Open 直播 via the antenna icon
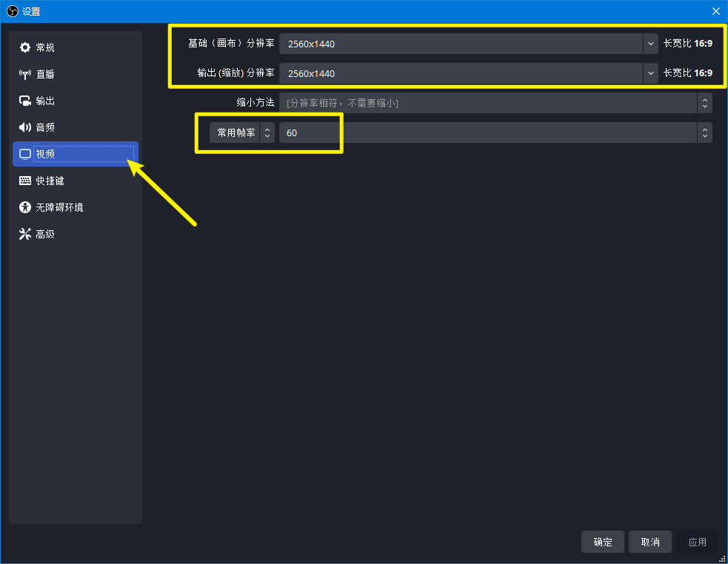Image resolution: width=728 pixels, height=564 pixels. (x=25, y=74)
